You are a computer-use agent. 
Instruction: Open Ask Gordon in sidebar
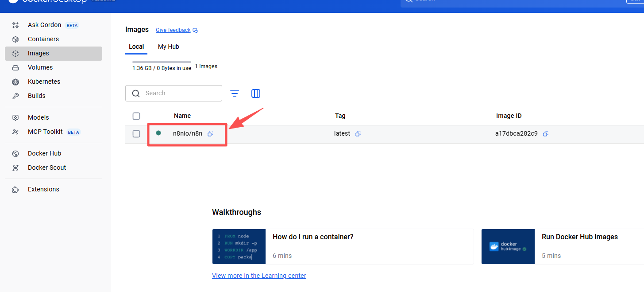[54, 25]
